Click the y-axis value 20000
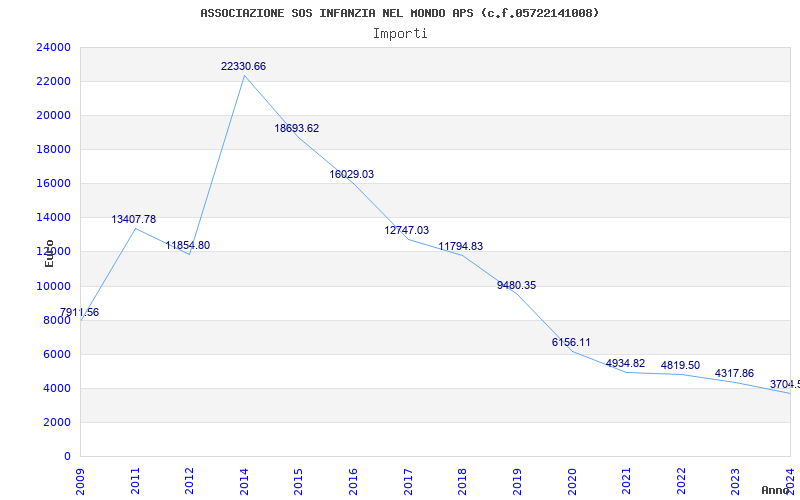This screenshot has height=500, width=800. (x=53, y=115)
